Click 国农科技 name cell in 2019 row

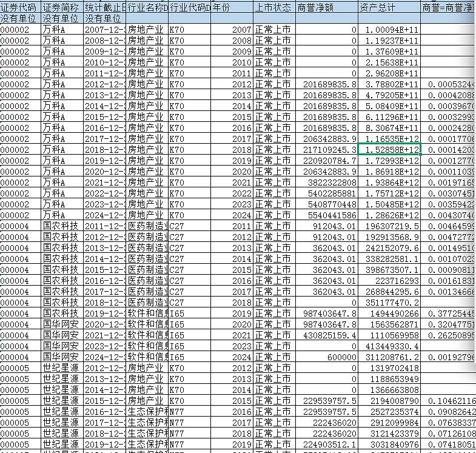(62, 314)
